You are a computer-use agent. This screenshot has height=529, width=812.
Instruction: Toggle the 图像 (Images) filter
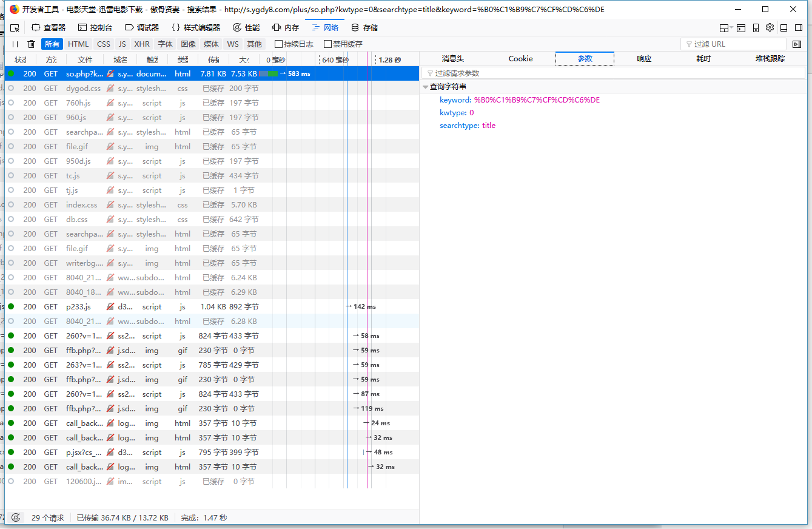(189, 44)
